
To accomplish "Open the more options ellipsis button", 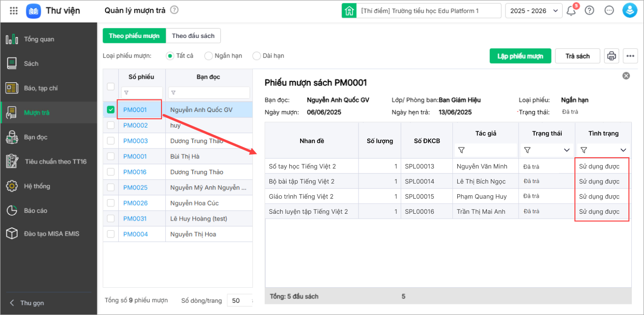I will pos(630,56).
